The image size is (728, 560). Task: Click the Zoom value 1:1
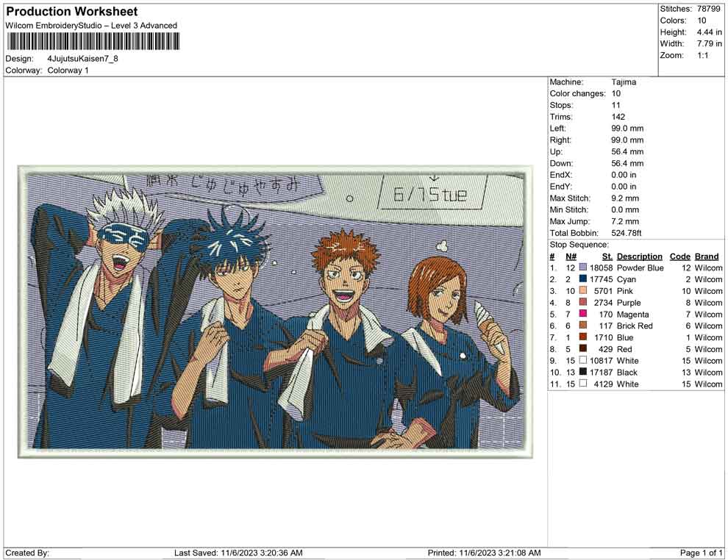(702, 55)
